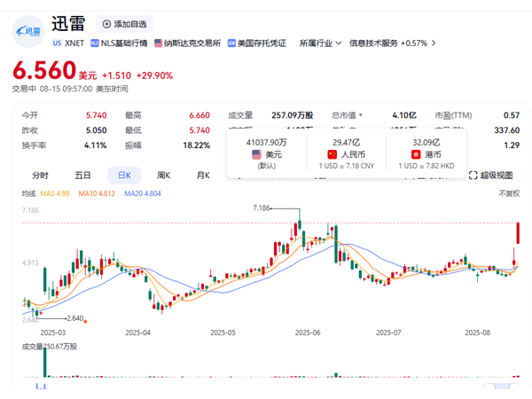Click the latest red candlestick on chart

518,232
